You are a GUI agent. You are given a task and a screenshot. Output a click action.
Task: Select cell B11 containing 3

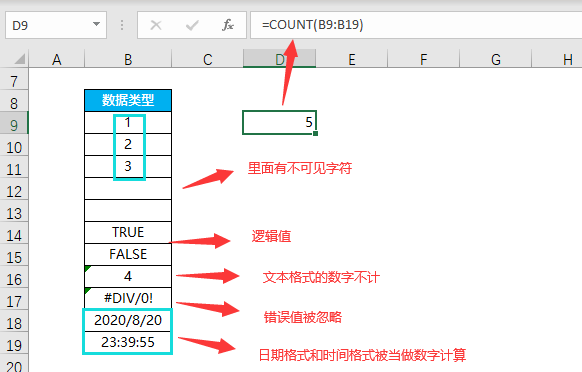(128, 166)
